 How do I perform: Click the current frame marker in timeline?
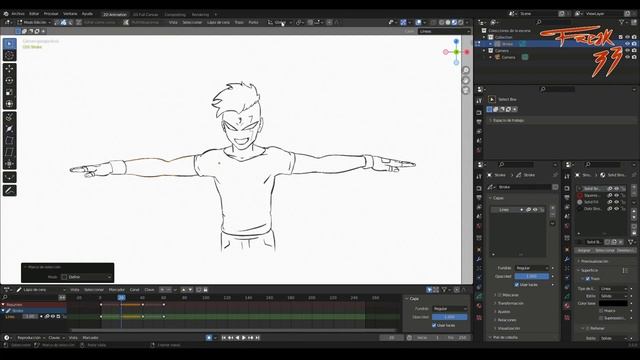point(121,298)
